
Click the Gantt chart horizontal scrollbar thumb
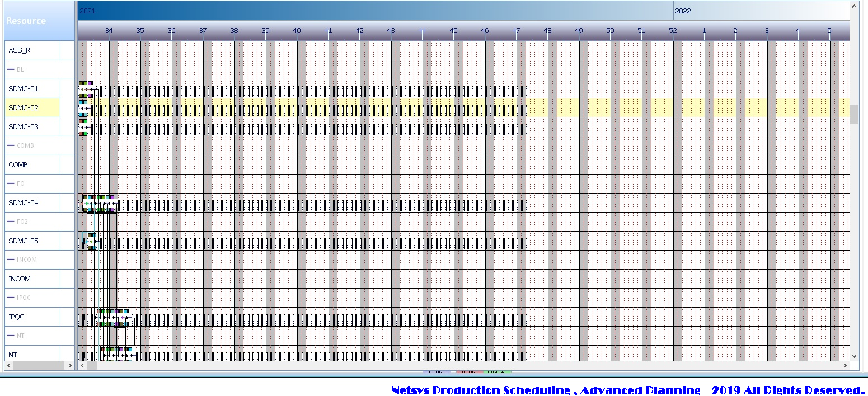(x=92, y=366)
